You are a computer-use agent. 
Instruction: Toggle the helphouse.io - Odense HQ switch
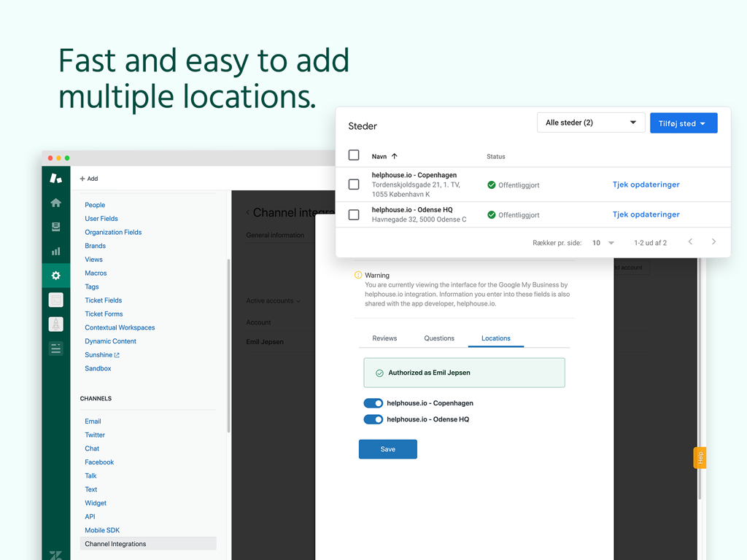tap(373, 419)
